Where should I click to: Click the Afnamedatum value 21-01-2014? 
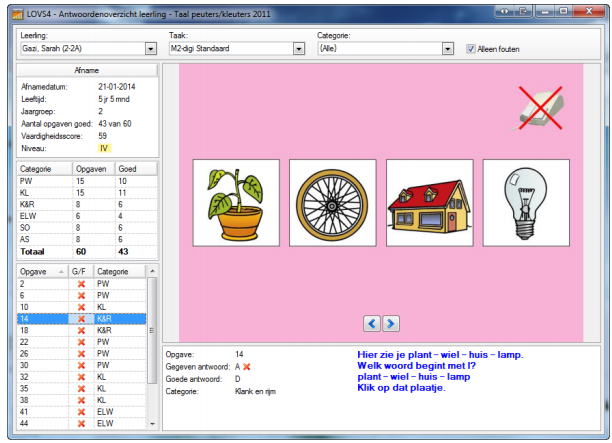click(x=117, y=87)
